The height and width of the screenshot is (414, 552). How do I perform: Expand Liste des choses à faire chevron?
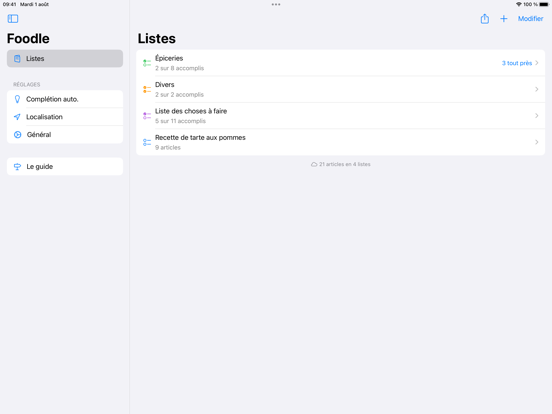point(537,116)
